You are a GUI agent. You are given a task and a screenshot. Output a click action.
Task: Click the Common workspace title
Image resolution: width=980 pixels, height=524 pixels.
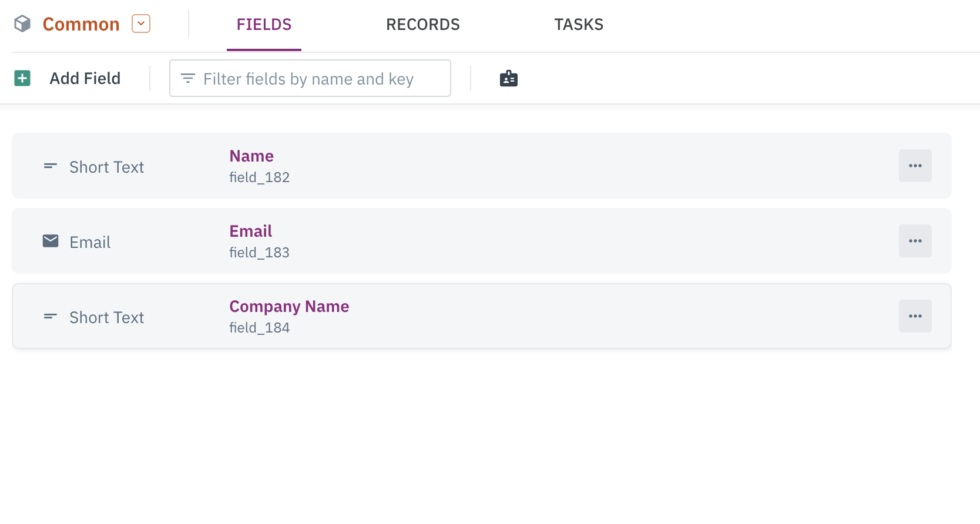81,24
